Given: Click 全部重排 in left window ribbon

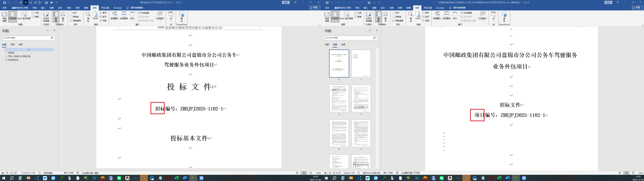Looking at the screenshot, I should point(124,16).
